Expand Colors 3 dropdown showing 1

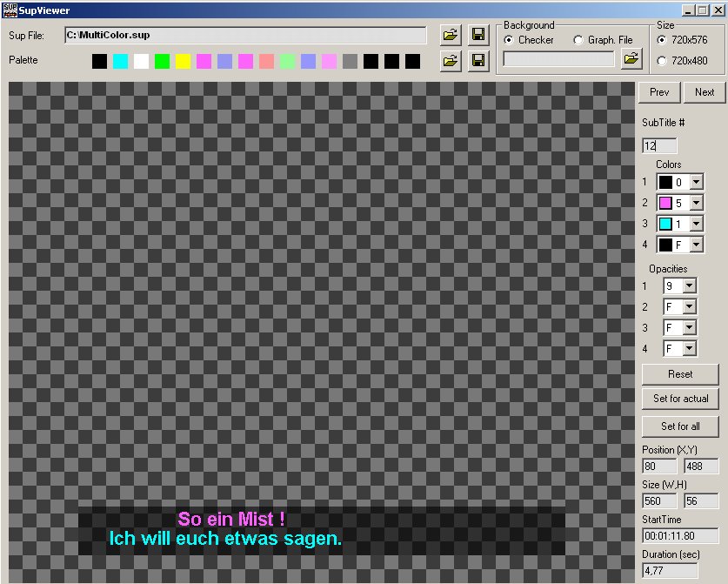pos(696,224)
